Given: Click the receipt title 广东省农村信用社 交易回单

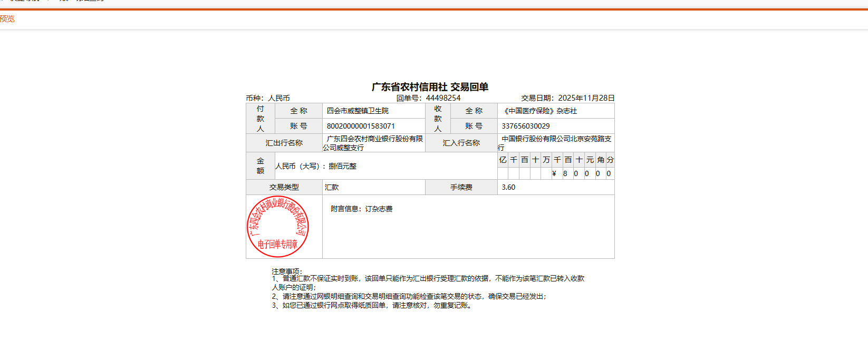Looking at the screenshot, I should pyautogui.click(x=430, y=87).
